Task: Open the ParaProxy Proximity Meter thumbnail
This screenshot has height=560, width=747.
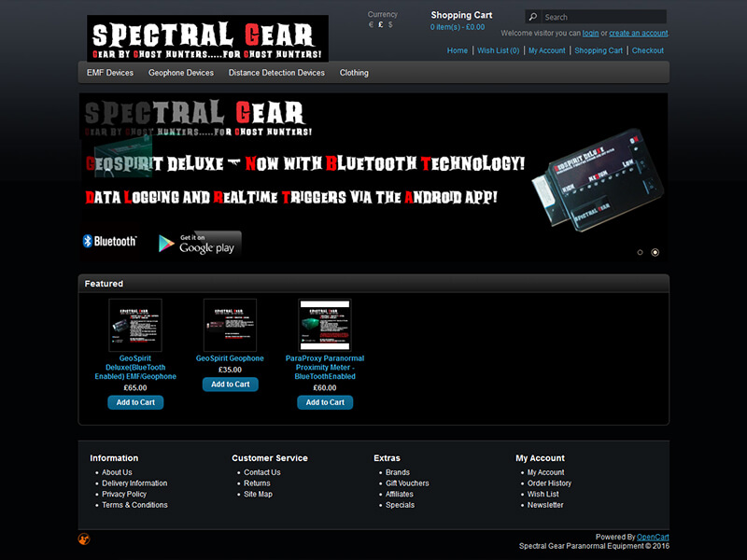Action: click(325, 325)
